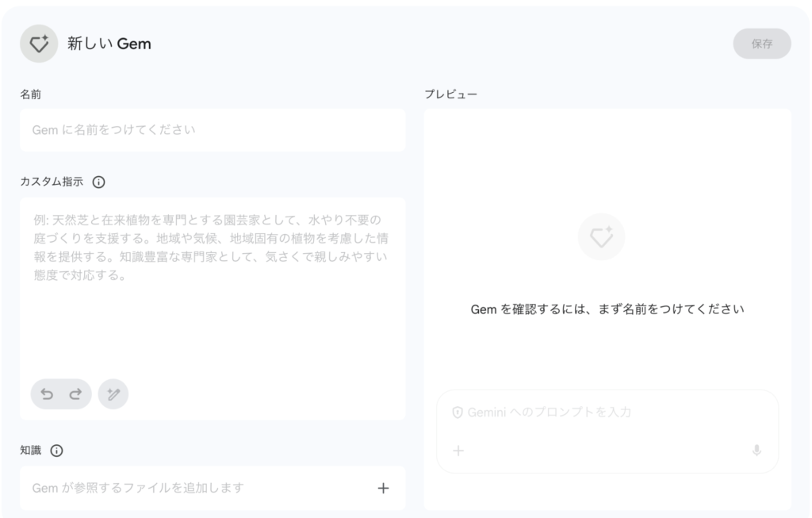Click the Gem diamond avatar icon in header
The width and height of the screenshot is (812, 518).
pyautogui.click(x=39, y=44)
